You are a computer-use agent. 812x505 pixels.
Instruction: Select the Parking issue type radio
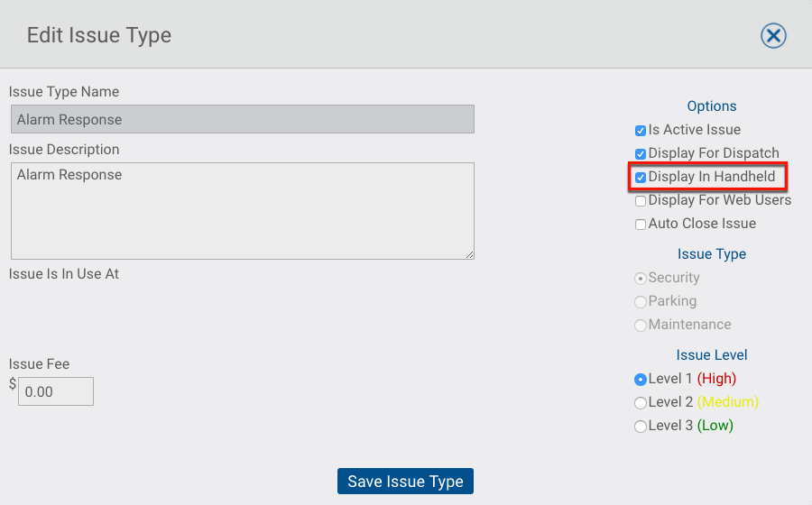641,302
